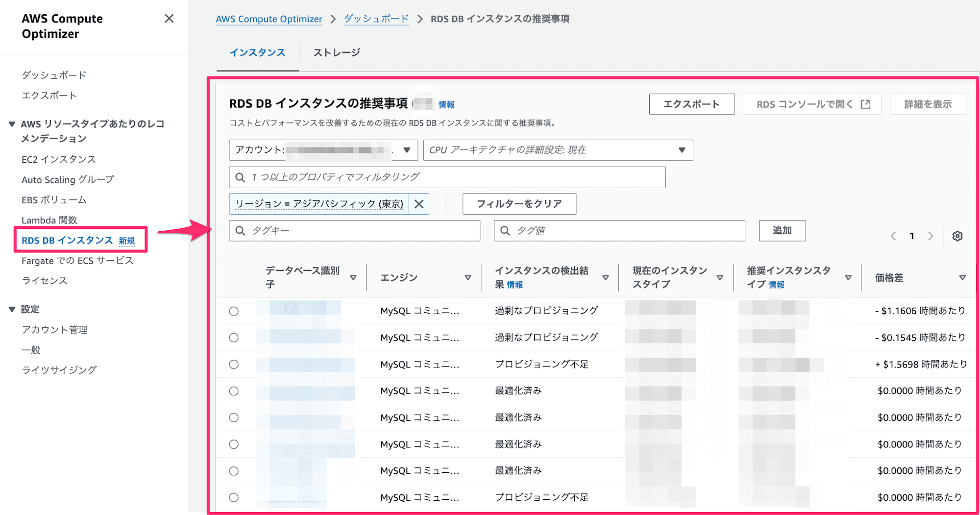
Task: Click the - $1.1606 時間あたり price cell
Action: tap(920, 311)
